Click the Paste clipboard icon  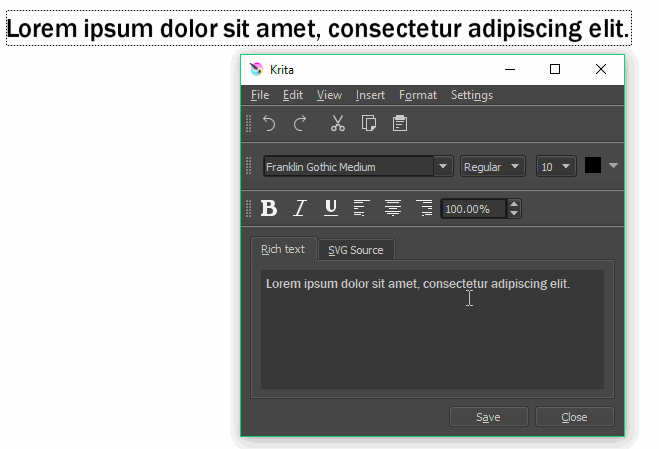[400, 124]
